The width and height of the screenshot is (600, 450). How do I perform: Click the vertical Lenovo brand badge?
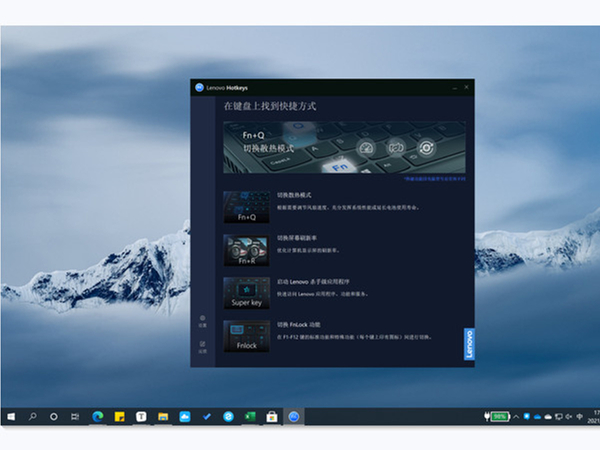[469, 344]
